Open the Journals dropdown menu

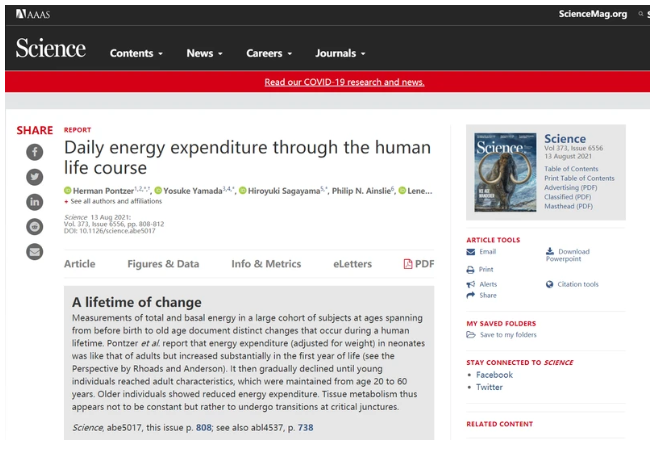point(340,53)
